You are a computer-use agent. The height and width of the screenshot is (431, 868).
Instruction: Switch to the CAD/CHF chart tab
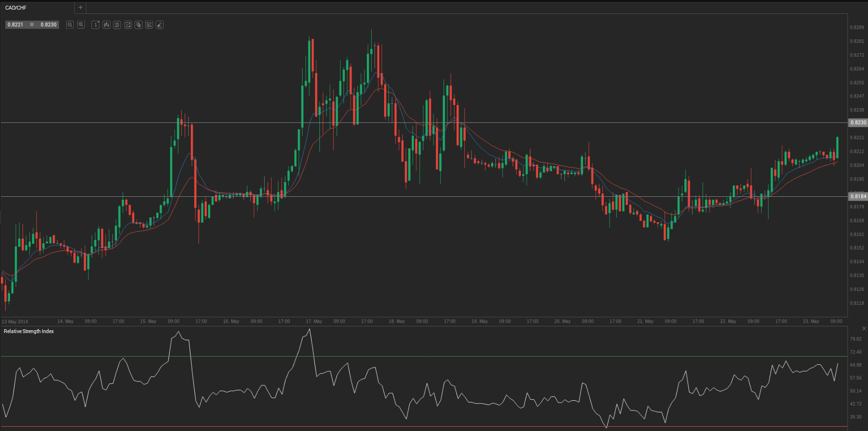click(x=16, y=8)
